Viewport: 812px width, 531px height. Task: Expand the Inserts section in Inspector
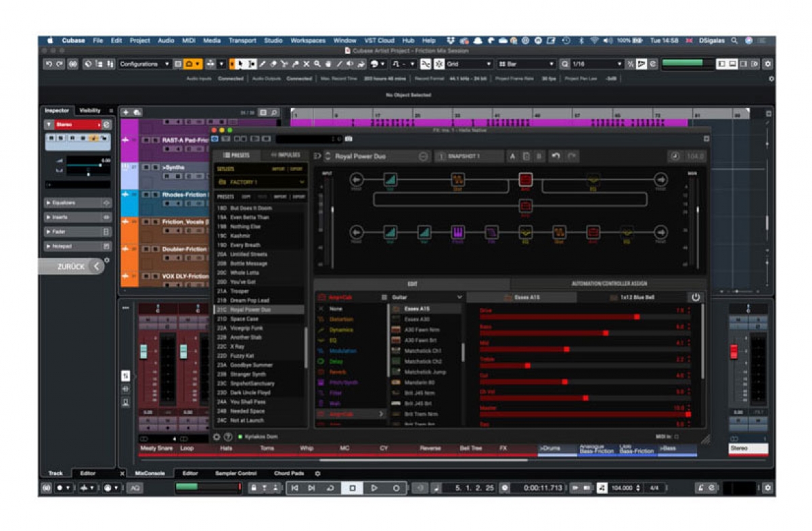tap(78, 217)
